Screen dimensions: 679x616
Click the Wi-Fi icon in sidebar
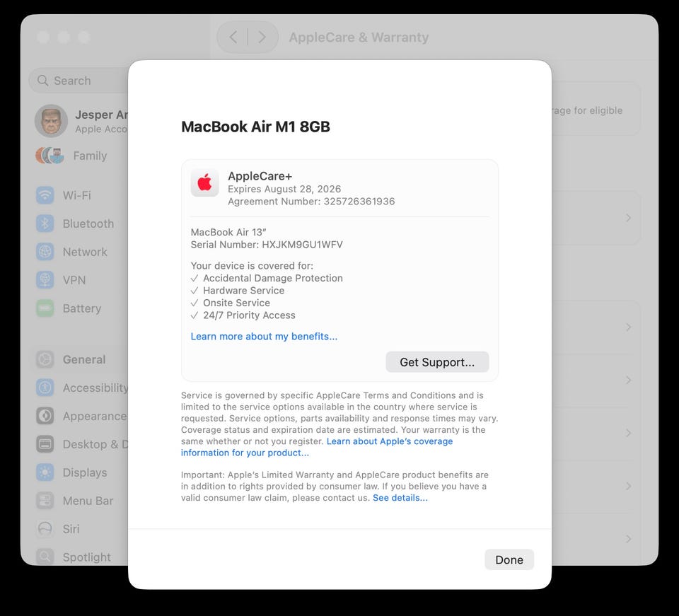tap(45, 195)
